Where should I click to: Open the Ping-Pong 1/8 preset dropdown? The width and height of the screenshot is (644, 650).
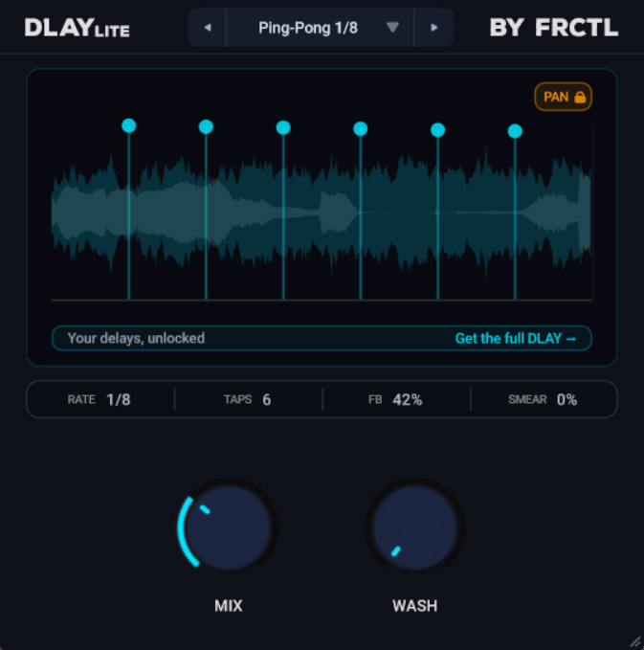pos(320,28)
